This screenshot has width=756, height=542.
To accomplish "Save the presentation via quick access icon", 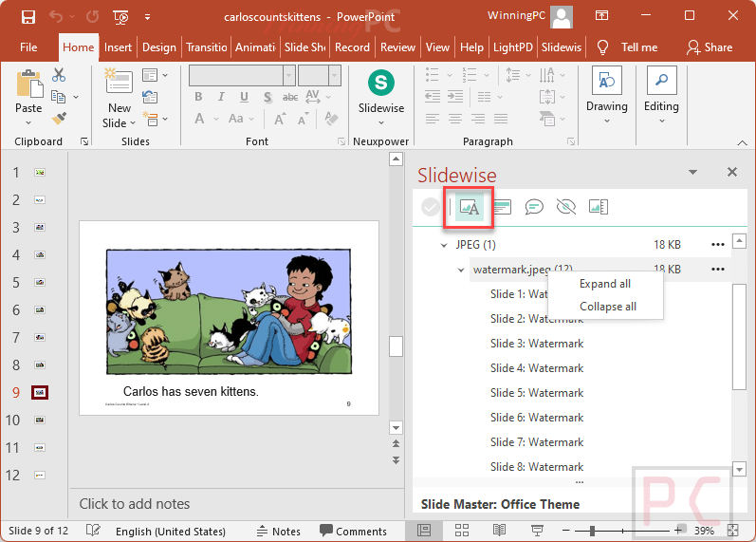I will pyautogui.click(x=28, y=17).
